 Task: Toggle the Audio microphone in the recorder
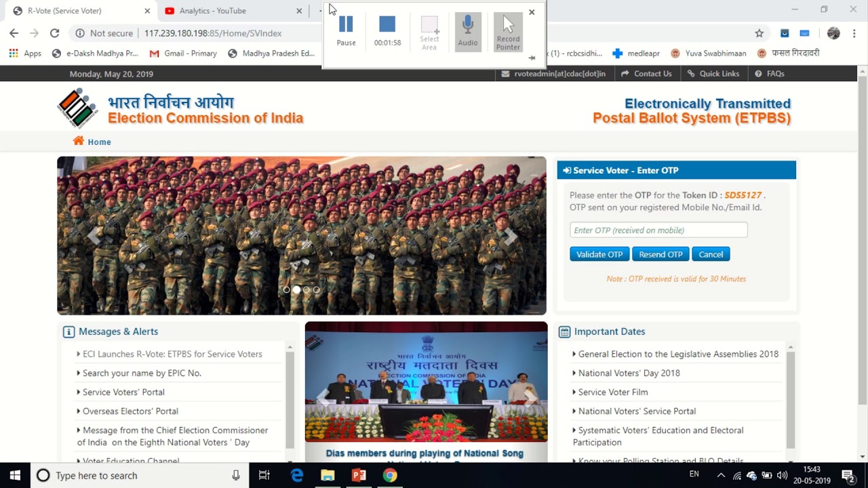[x=467, y=31]
